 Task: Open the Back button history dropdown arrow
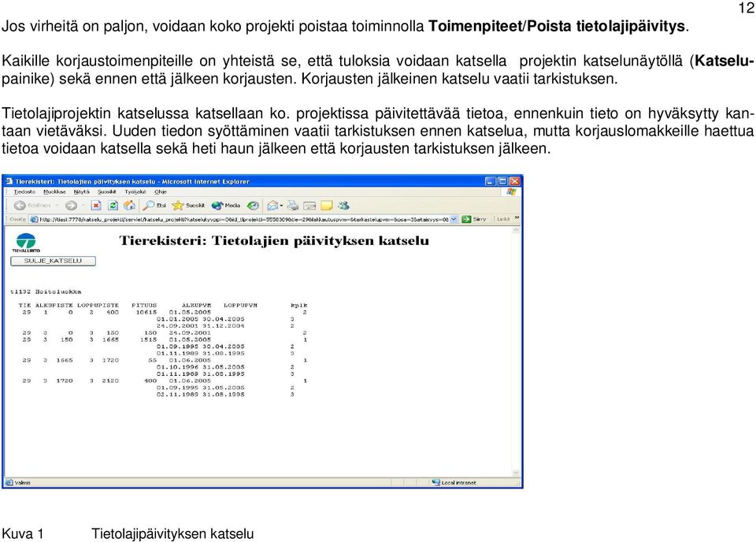[x=57, y=206]
